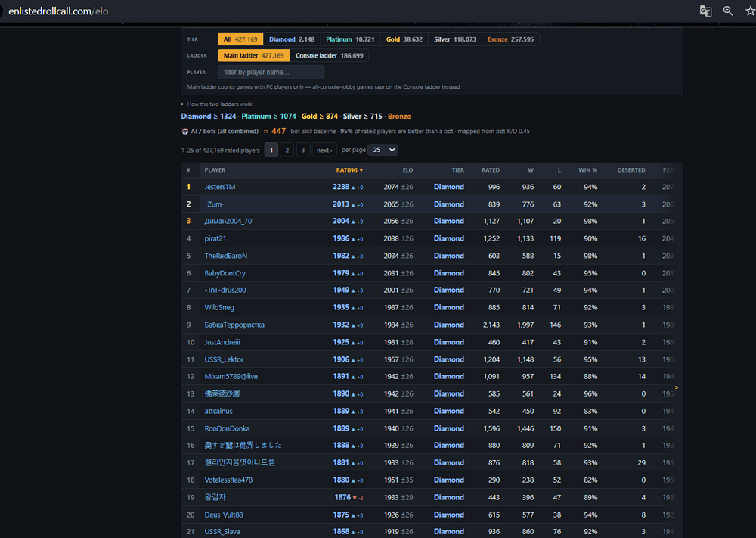The width and height of the screenshot is (756, 538).
Task: Filter by Bronze tier
Action: click(510, 39)
